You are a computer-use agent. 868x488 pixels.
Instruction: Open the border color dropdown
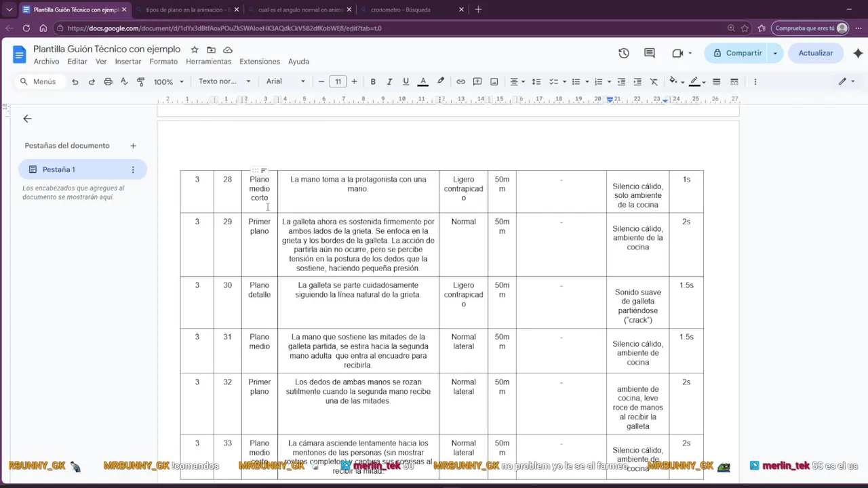[697, 81]
